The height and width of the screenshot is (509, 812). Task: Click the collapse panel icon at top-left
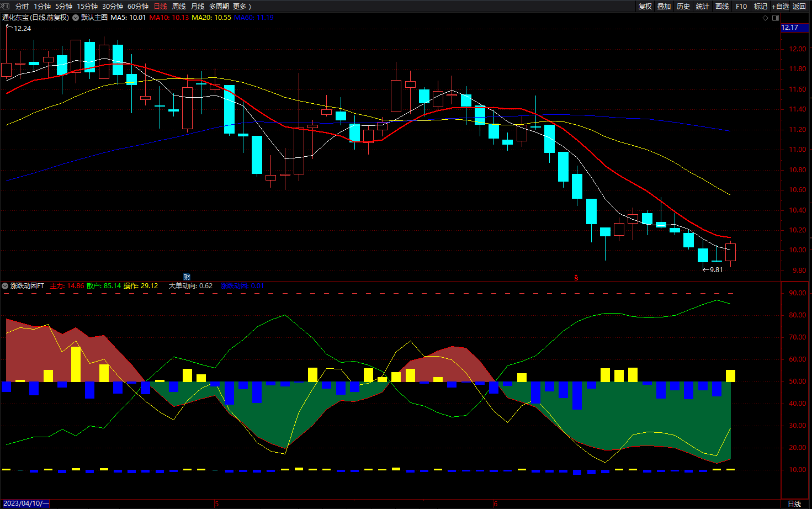(x=5, y=6)
